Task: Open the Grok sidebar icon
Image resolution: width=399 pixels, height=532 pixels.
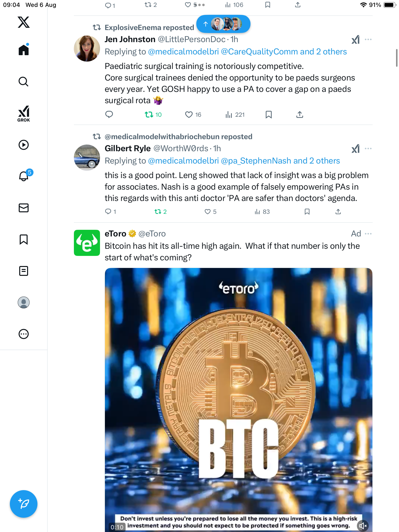Action: click(x=24, y=114)
